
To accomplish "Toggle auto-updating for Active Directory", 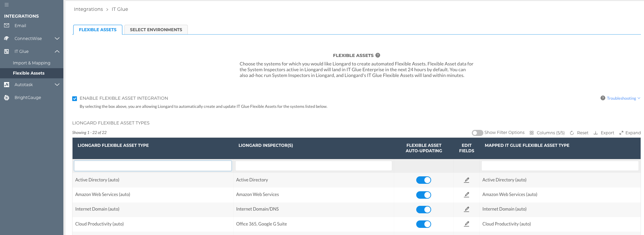I will pos(423,180).
